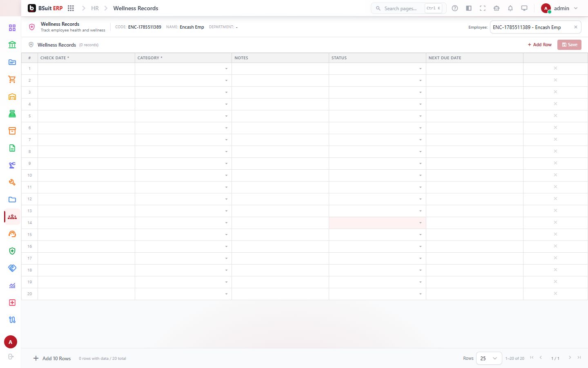This screenshot has height=368, width=588.
Task: Open the admin user menu chevron
Action: (576, 8)
